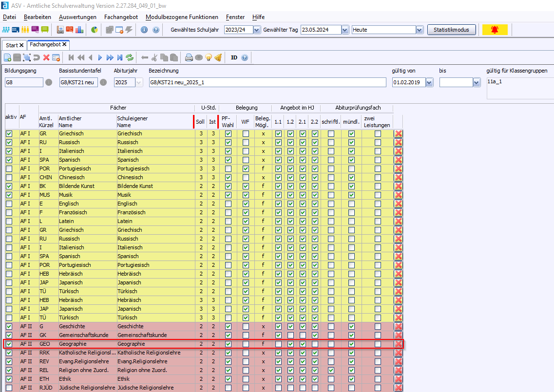Screen dimensions: 554x392
Task: Open the Modulbezogene Funktionen menu
Action: click(182, 17)
